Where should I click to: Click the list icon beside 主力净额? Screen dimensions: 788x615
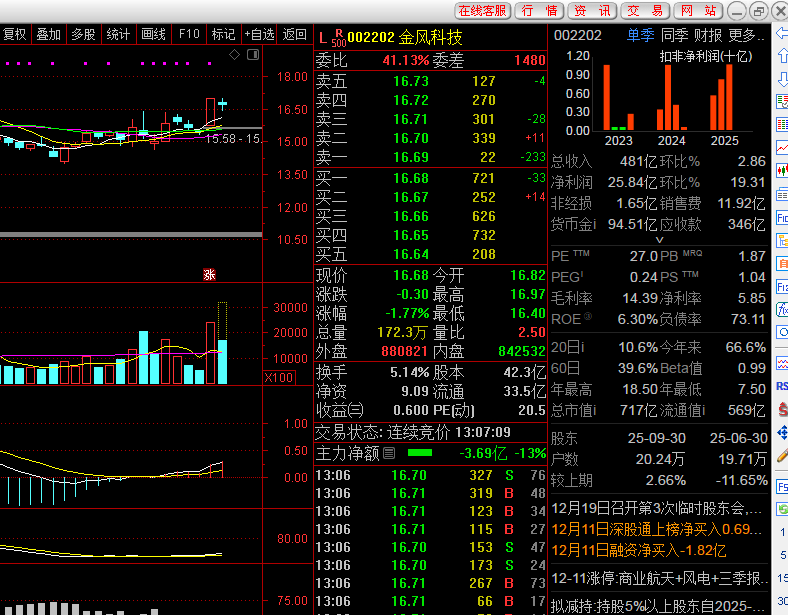pyautogui.click(x=389, y=453)
